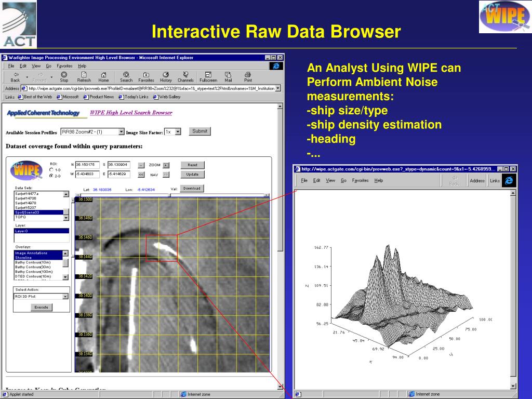This screenshot has height=399, width=532.
Task: Navigate right with the >> NAV button
Action: pos(166,175)
